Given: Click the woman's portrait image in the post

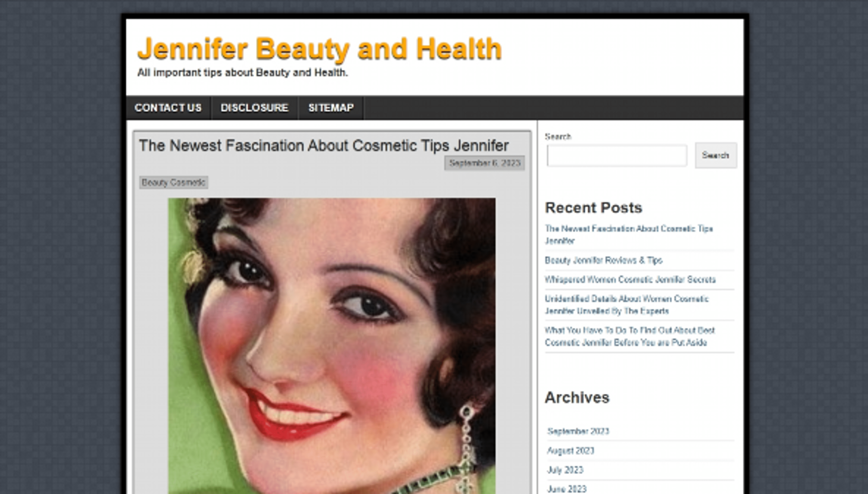Looking at the screenshot, I should click(331, 339).
